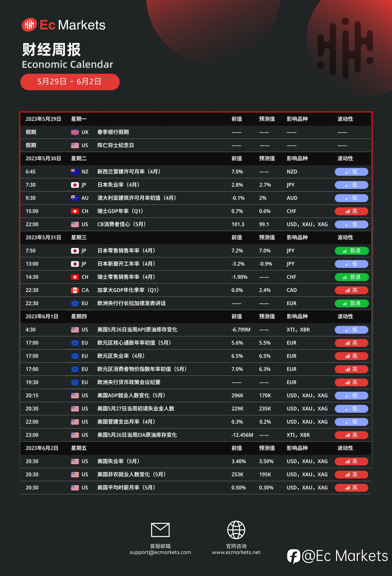Click the event name 美国5月27日当周初请失业金人数
Screen dimensions: 392x576
(136, 408)
